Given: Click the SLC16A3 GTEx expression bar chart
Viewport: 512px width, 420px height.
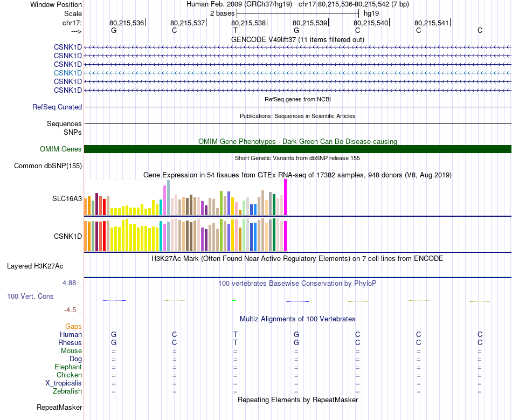Looking at the screenshot, I should (185, 197).
